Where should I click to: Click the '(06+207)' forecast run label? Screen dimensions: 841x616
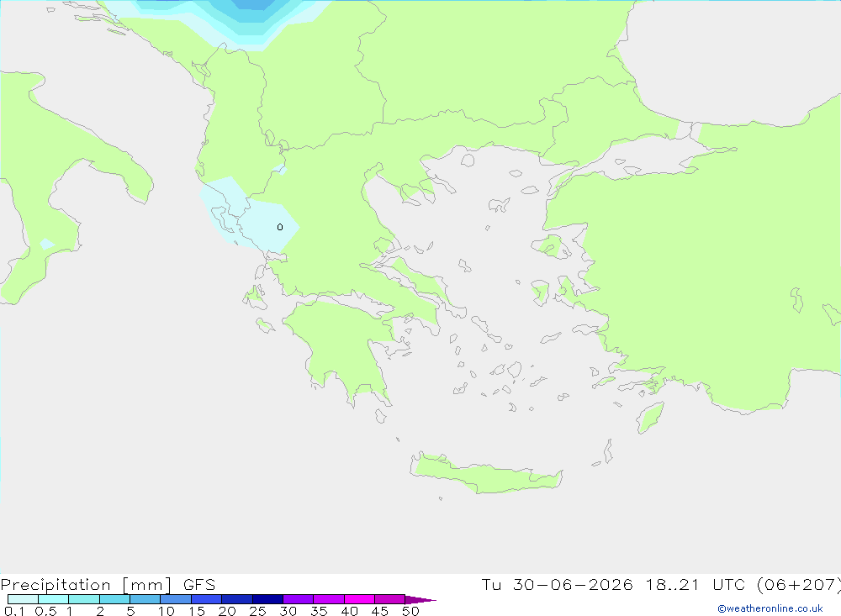[x=798, y=585]
